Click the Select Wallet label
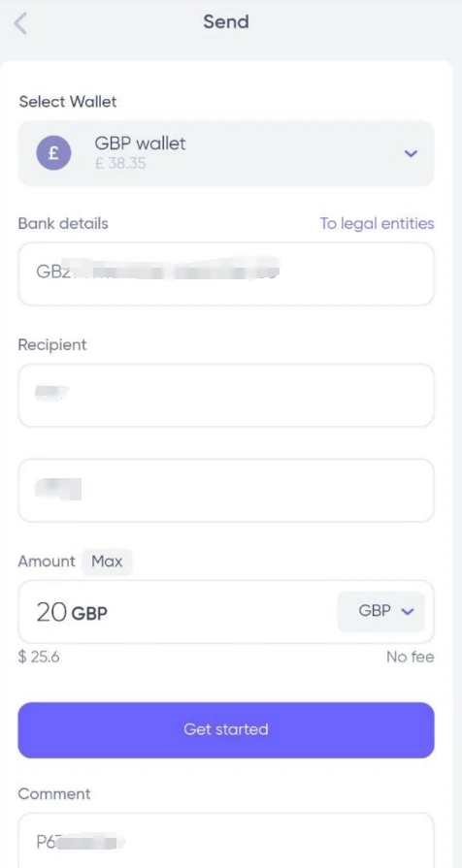Viewport: 462px width, 868px height. 68,102
